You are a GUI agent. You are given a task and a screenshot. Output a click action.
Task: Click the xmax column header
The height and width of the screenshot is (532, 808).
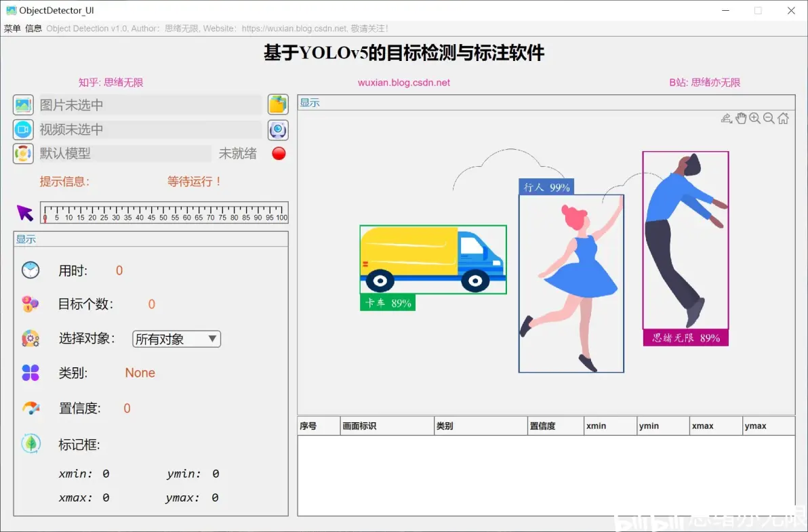coord(716,426)
